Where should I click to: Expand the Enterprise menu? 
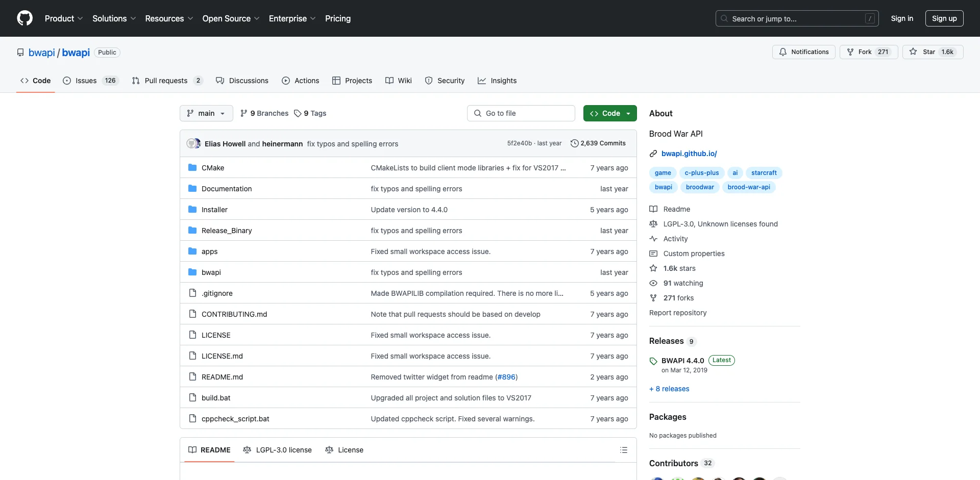(292, 18)
